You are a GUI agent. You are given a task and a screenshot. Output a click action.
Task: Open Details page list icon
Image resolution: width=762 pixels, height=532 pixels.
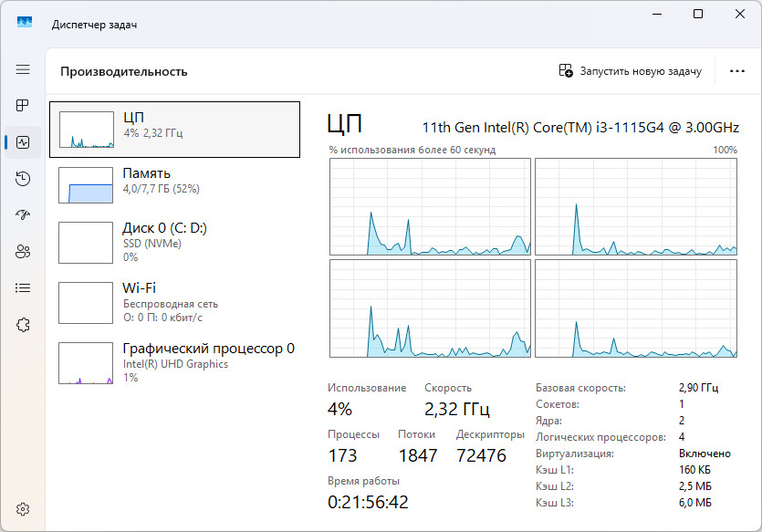point(23,288)
